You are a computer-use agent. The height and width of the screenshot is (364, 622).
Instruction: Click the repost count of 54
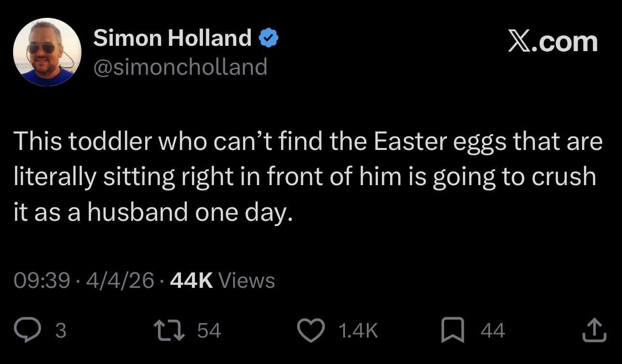click(x=209, y=331)
